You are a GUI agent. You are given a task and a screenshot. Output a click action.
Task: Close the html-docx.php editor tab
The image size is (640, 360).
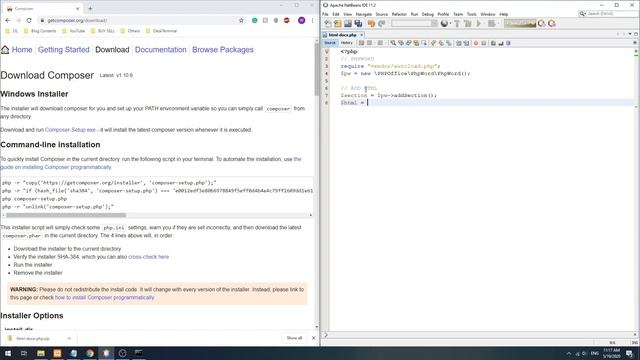click(x=362, y=35)
